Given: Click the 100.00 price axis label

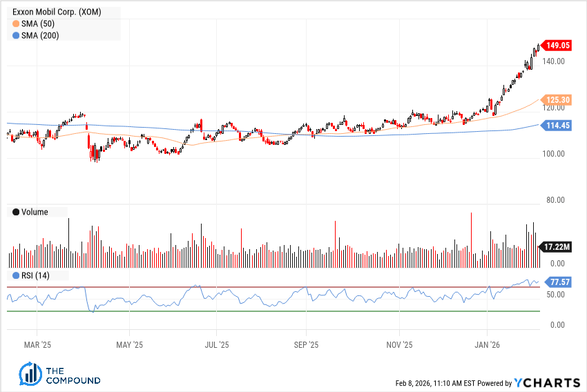Looking at the screenshot, I should (x=554, y=154).
